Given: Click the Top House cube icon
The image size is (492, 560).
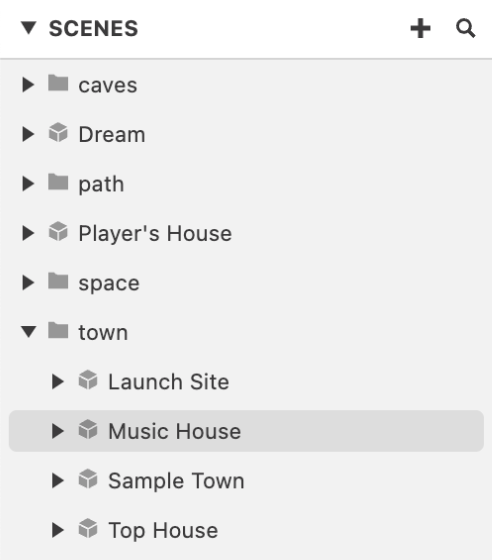Looking at the screenshot, I should pyautogui.click(x=88, y=528).
